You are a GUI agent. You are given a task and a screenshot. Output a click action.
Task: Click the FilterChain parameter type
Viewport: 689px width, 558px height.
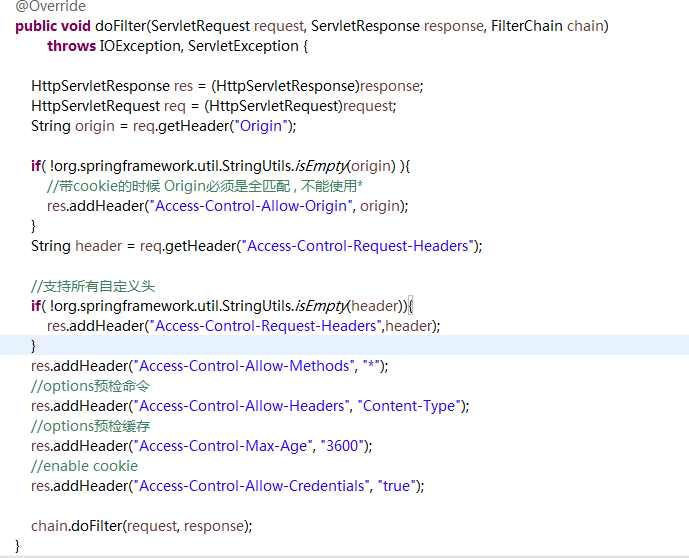click(526, 26)
